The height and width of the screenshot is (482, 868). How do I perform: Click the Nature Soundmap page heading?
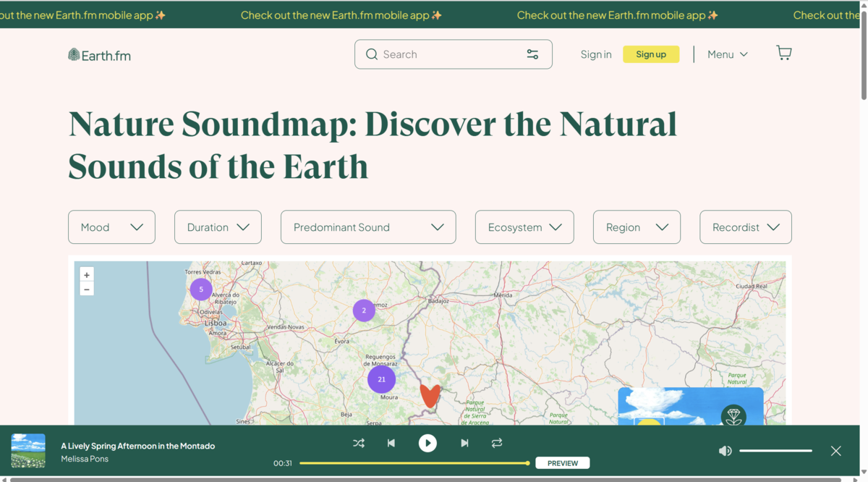click(x=373, y=145)
